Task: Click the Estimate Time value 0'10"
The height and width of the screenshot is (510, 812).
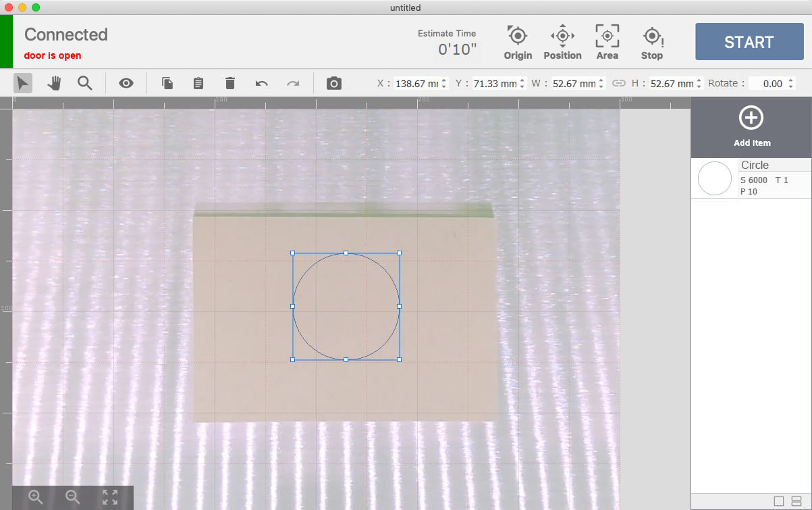Action: point(457,49)
